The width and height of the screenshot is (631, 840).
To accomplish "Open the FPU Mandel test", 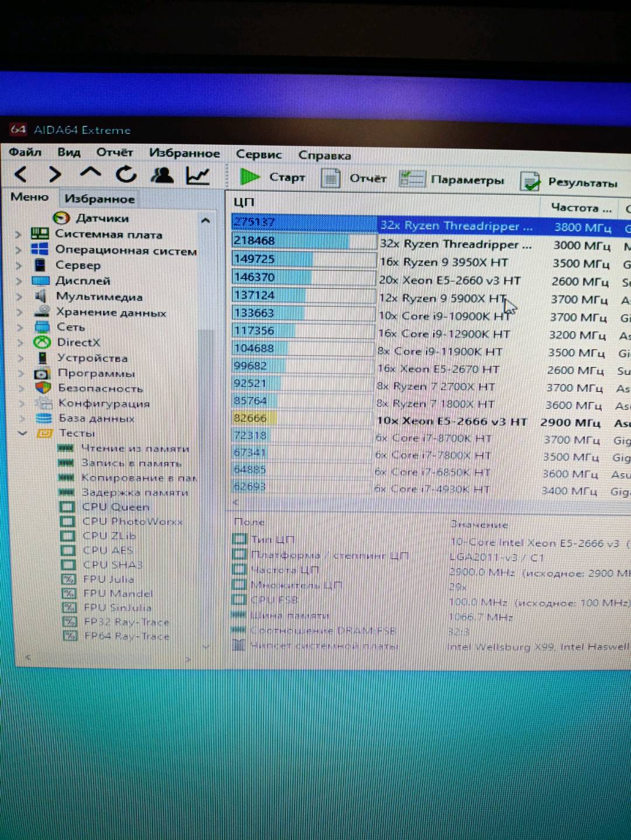I will 108,593.
